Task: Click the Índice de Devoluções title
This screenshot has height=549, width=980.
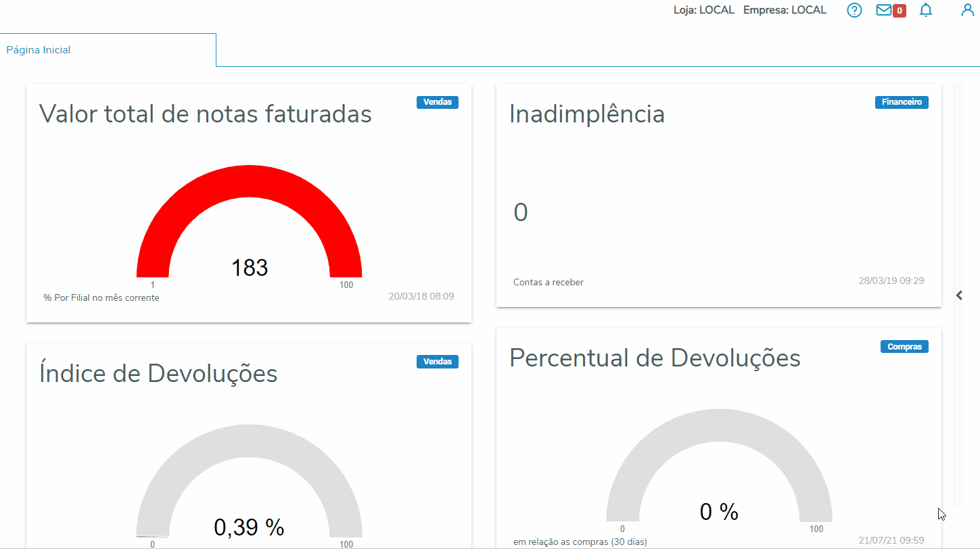Action: coord(158,373)
